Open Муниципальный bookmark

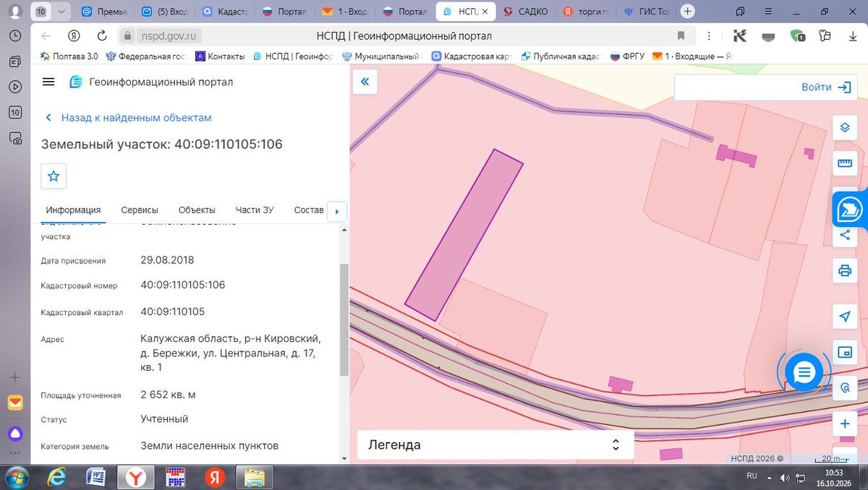[380, 56]
